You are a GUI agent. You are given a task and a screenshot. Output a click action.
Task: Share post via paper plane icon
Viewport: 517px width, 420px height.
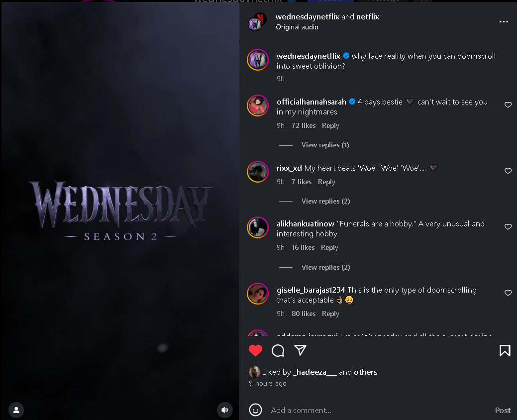(300, 350)
